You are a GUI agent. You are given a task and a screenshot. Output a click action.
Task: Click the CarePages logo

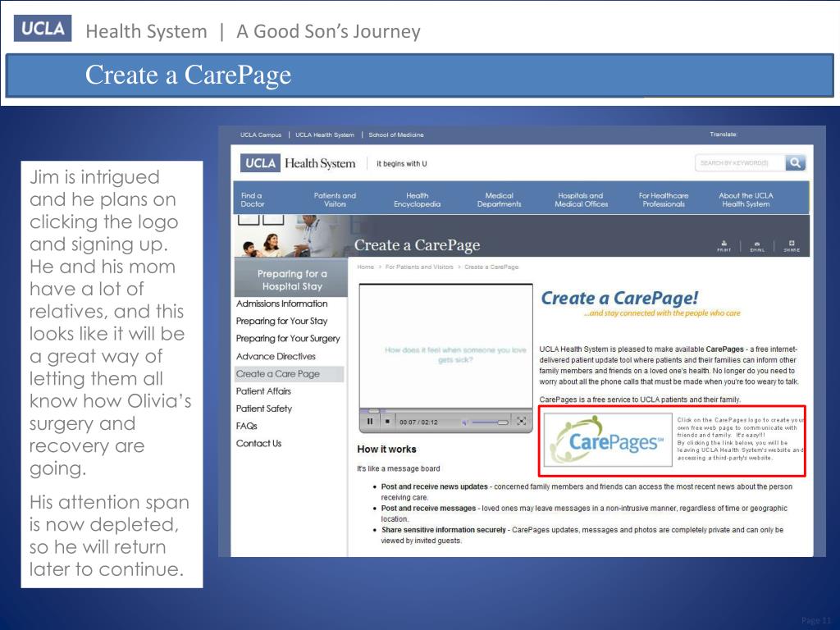pyautogui.click(x=608, y=440)
